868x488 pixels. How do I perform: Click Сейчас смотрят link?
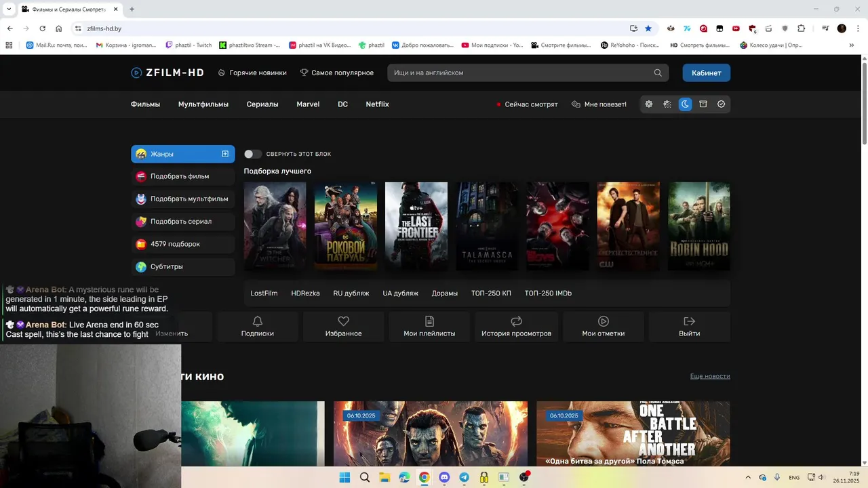(x=527, y=104)
